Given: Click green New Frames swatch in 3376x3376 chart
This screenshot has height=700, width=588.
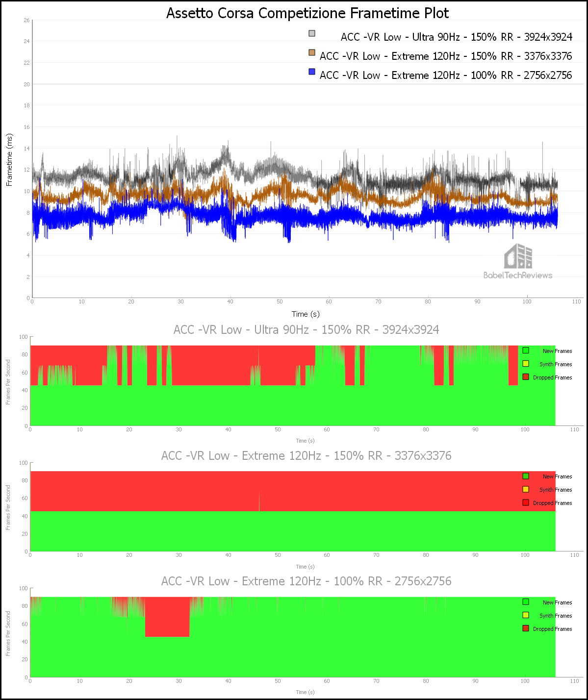Looking at the screenshot, I should 526,476.
